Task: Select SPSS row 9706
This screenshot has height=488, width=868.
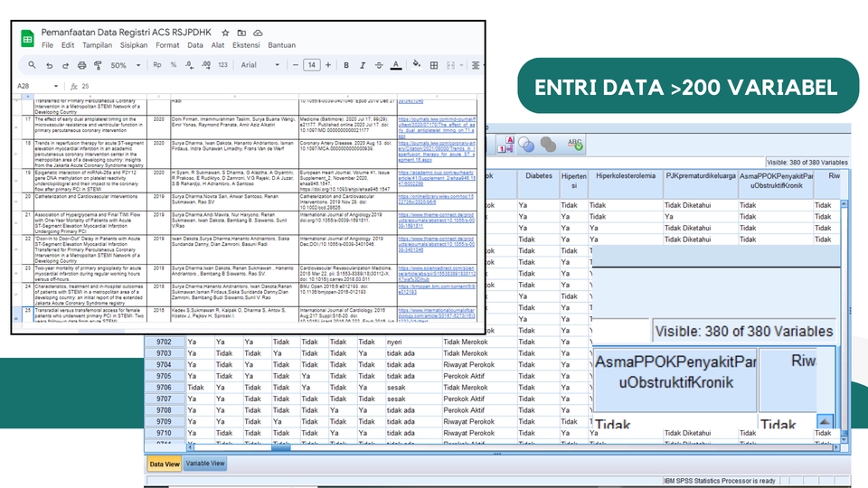Action: (164, 388)
